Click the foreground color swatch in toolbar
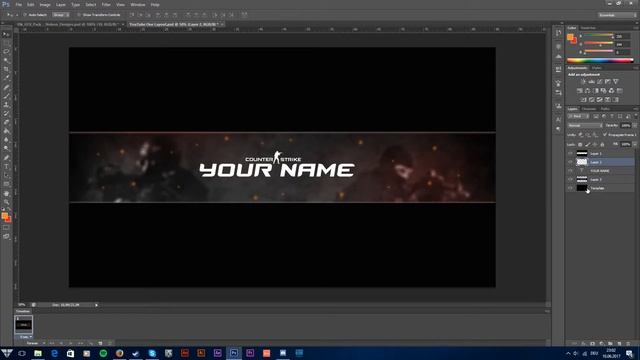 pyautogui.click(x=4, y=216)
